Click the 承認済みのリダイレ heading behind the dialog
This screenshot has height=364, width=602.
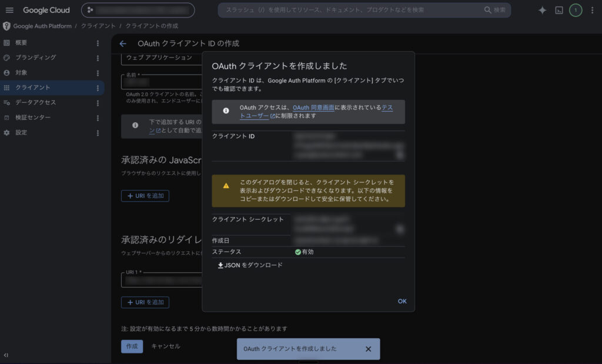click(x=161, y=240)
